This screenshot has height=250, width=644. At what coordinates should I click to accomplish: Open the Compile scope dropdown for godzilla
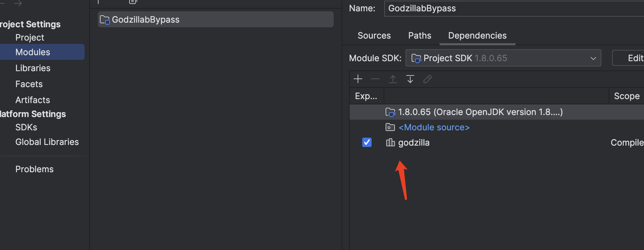point(627,143)
